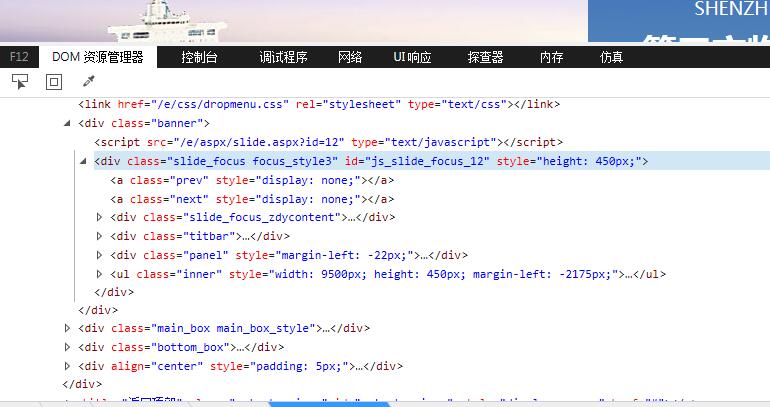The image size is (770, 407).
Task: Expand the ul class inner node
Action: (99, 274)
